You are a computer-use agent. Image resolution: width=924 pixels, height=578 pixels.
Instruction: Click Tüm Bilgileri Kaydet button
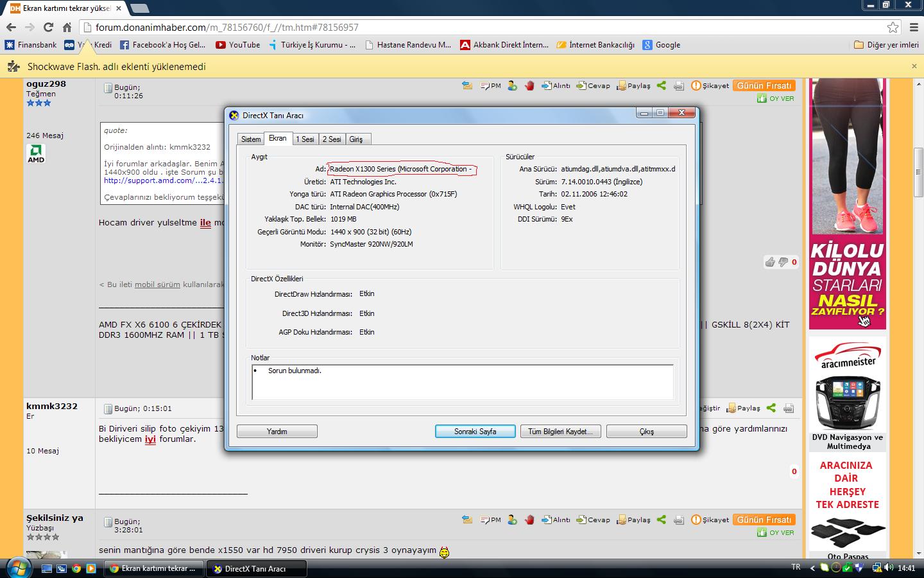[561, 432]
